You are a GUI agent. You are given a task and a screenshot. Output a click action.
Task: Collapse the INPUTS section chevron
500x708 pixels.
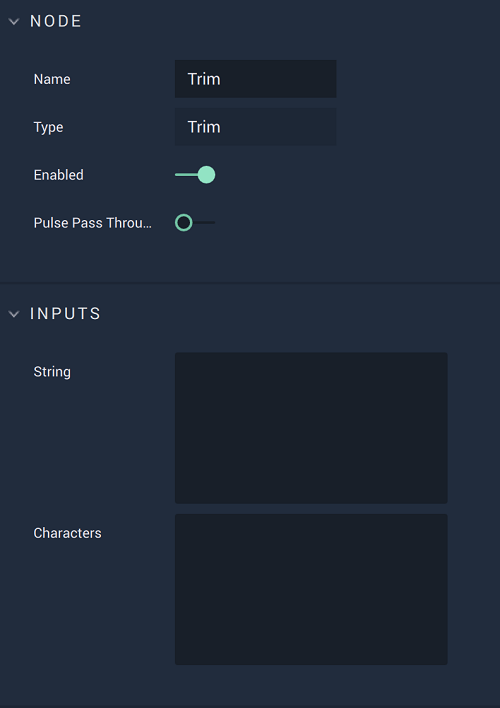click(14, 314)
